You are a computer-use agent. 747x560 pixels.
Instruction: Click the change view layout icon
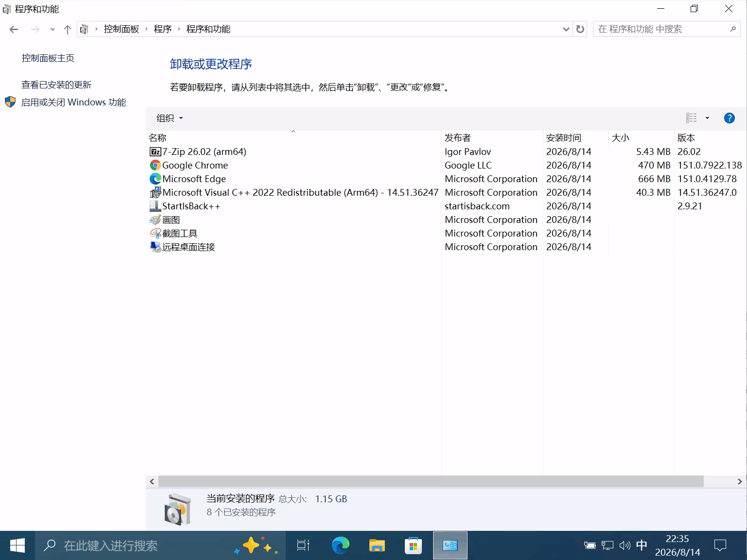tap(691, 118)
